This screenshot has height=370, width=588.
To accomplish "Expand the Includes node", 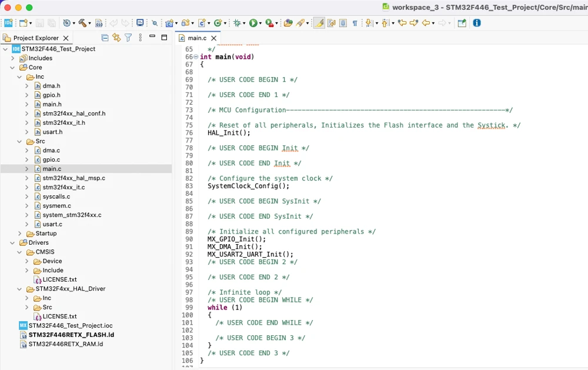I will 12,58.
